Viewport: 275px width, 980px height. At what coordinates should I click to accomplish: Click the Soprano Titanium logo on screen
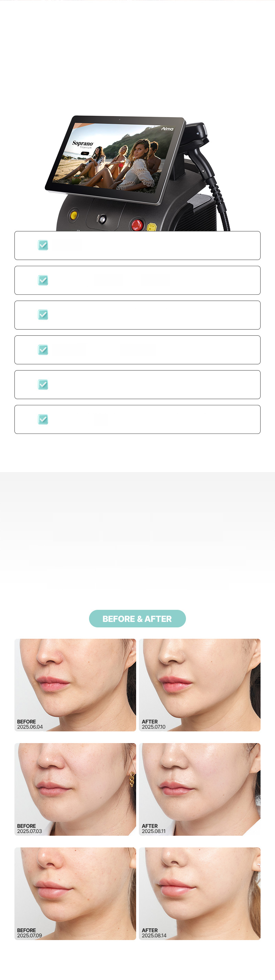point(83,144)
